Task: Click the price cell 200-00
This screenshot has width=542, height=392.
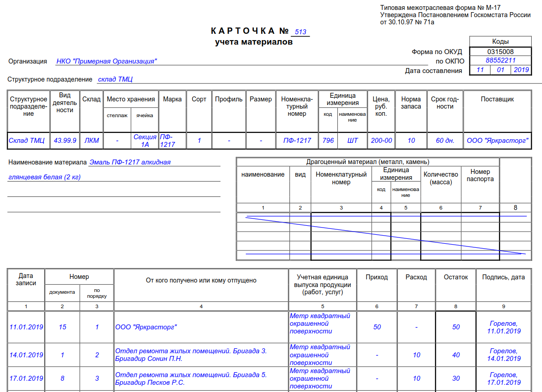Action: (x=381, y=141)
